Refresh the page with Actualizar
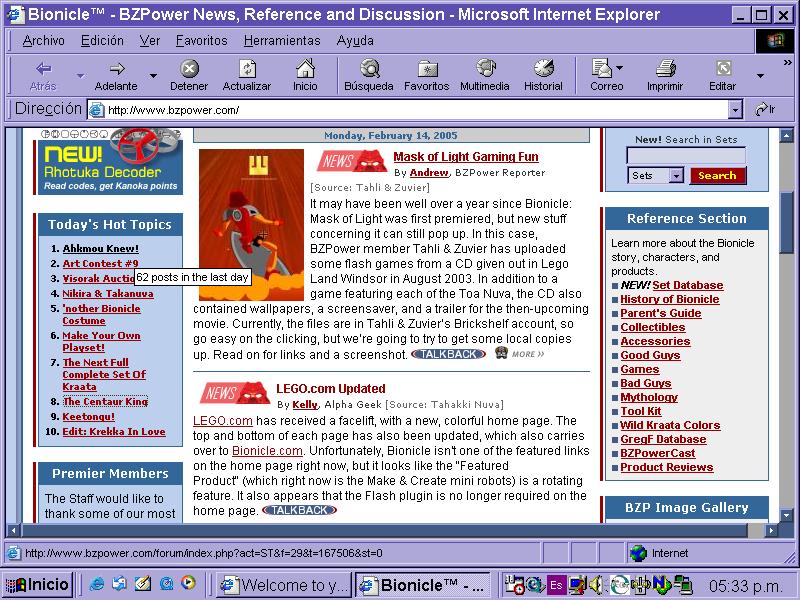The height and width of the screenshot is (600, 800). pyautogui.click(x=247, y=68)
